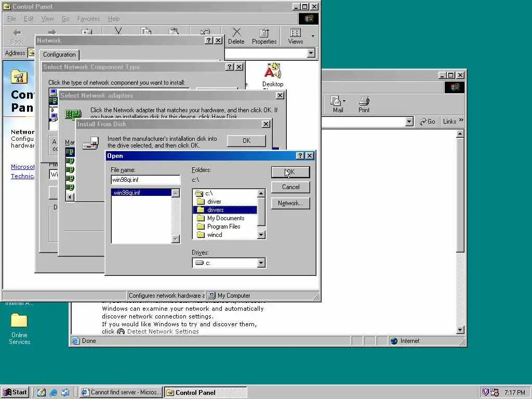Click the network adapter card icon
This screenshot has width=532, height=399.
[x=73, y=114]
